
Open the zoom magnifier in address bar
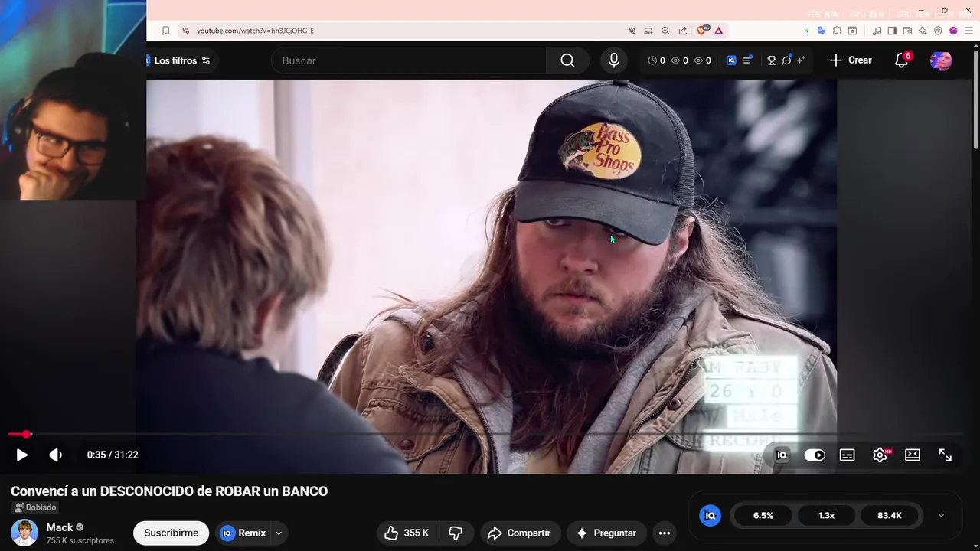point(665,31)
